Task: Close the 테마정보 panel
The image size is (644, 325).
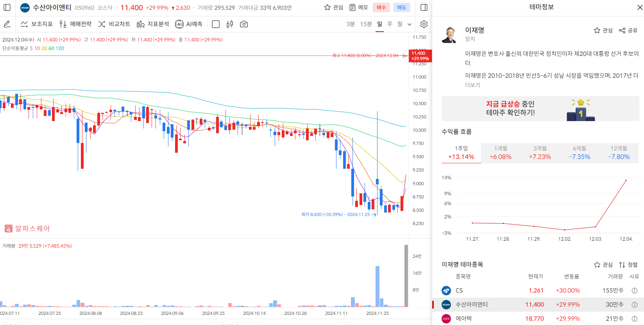Action: point(640,7)
